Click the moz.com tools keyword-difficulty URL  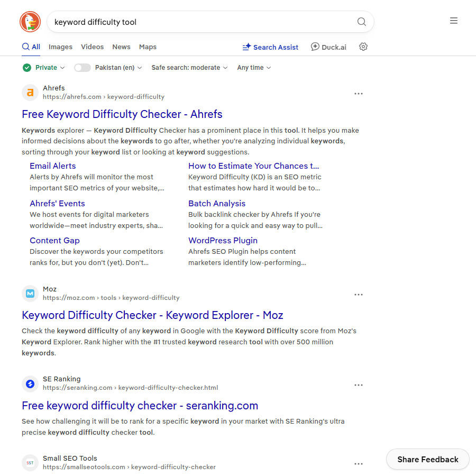[x=111, y=298]
